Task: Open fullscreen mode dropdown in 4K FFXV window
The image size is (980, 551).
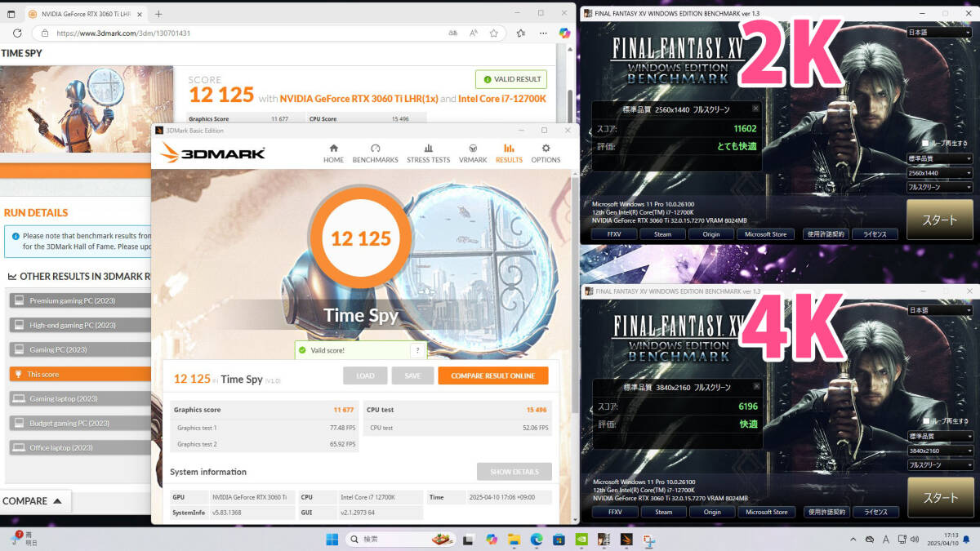Action: pos(939,464)
